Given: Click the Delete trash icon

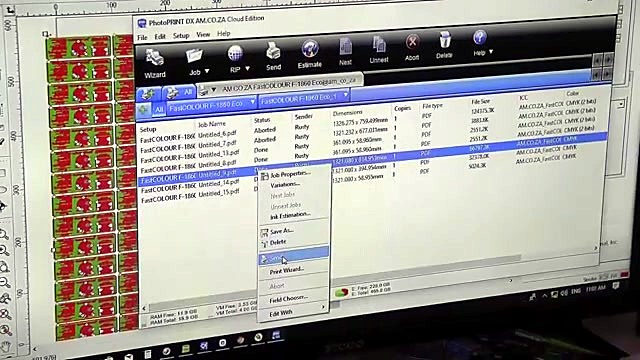Looking at the screenshot, I should pos(444,45).
